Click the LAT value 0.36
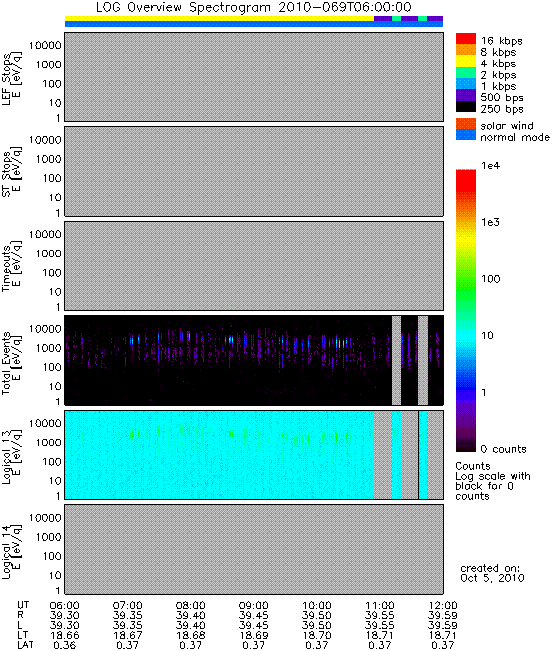The image size is (552, 651). pyautogui.click(x=64, y=645)
